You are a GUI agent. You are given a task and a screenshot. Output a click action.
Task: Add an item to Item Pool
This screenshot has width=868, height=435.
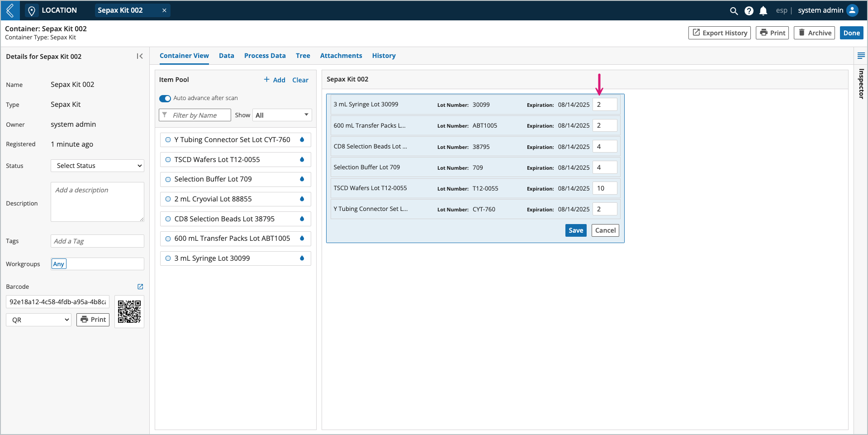tap(275, 80)
